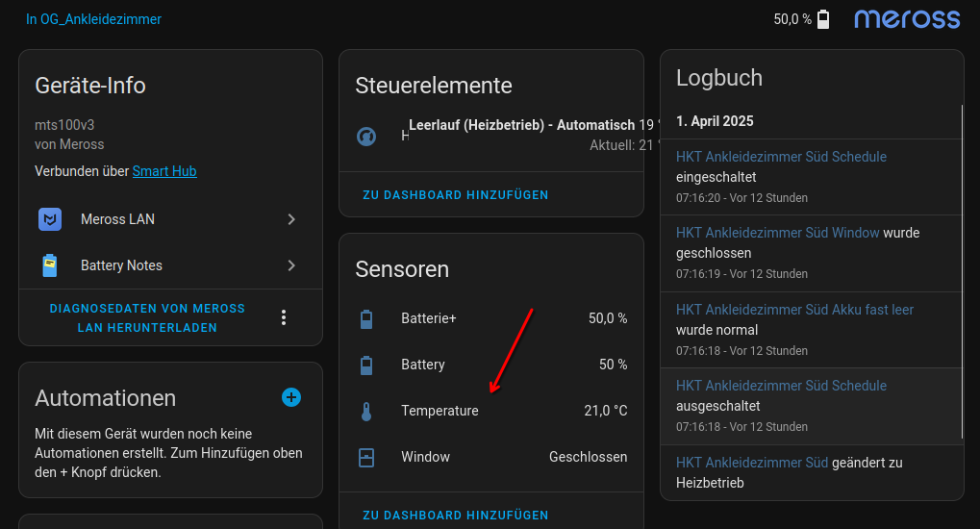Add Steuerelemente to dashboard
The width and height of the screenshot is (980, 529).
click(x=456, y=195)
